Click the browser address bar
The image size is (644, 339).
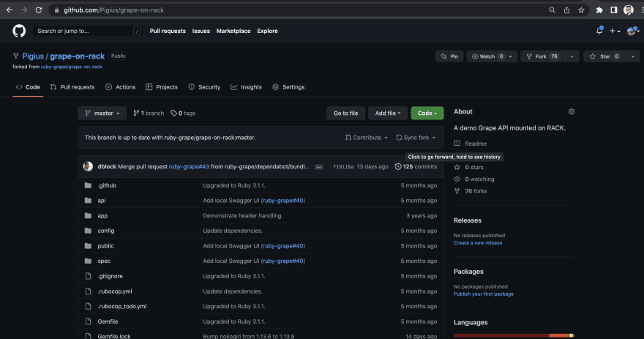point(296,10)
